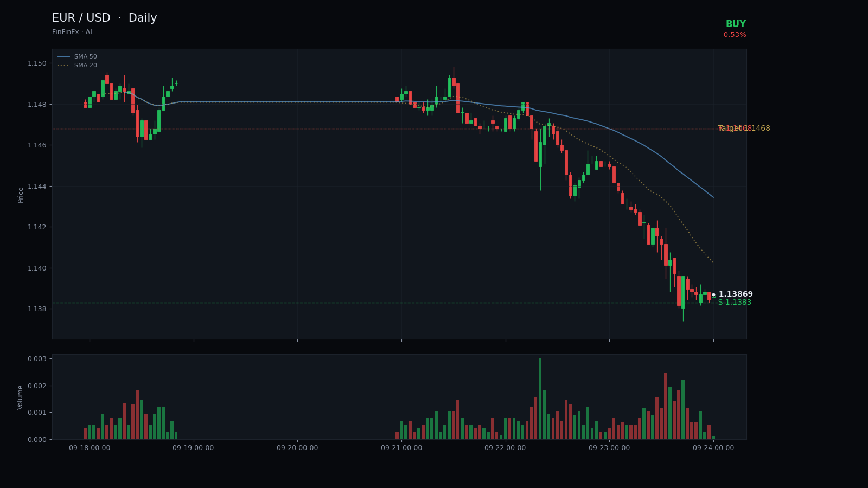The height and width of the screenshot is (488, 868).
Task: Click the 09-20 00:00 date label
Action: (297, 448)
